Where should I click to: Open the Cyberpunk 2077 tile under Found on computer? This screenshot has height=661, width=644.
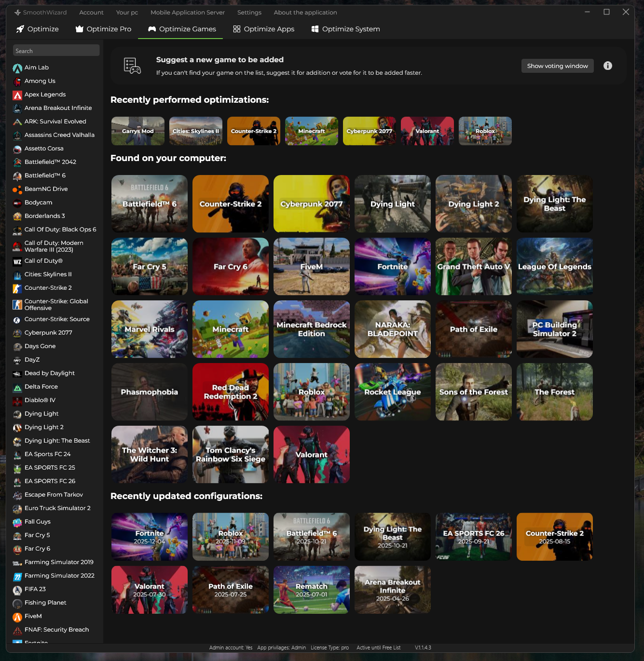(x=311, y=204)
